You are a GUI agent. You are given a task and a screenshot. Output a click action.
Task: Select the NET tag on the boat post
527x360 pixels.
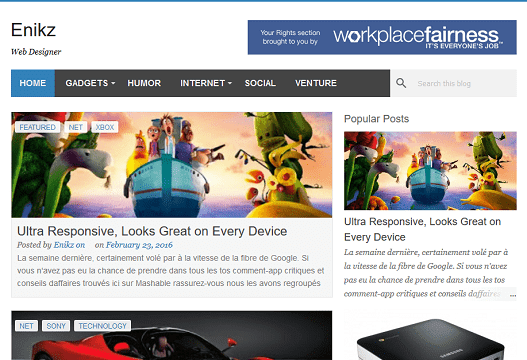pyautogui.click(x=75, y=127)
